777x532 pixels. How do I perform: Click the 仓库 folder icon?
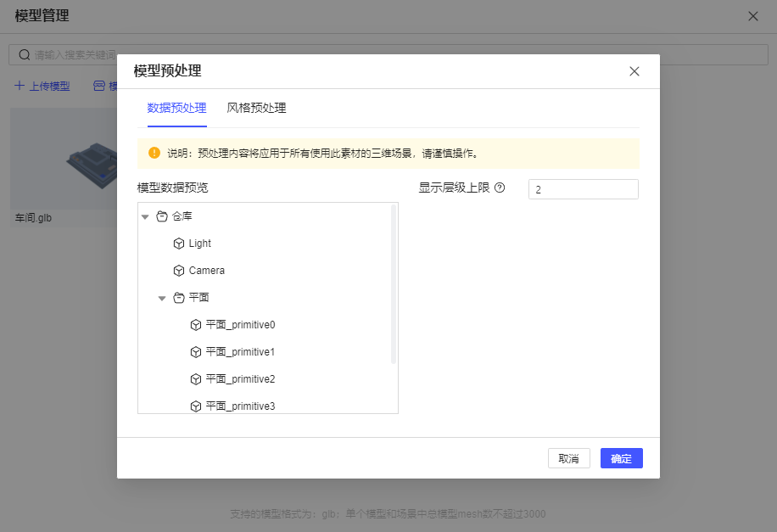pyautogui.click(x=162, y=216)
